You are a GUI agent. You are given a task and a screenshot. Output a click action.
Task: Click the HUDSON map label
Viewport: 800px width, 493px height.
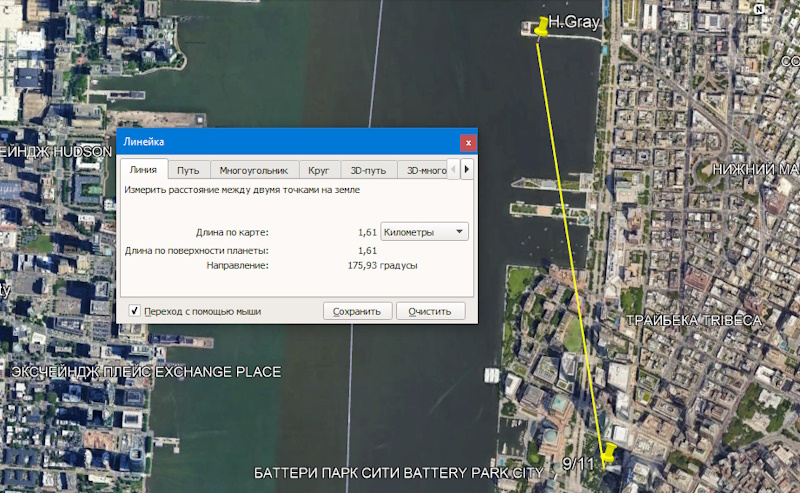(83, 152)
